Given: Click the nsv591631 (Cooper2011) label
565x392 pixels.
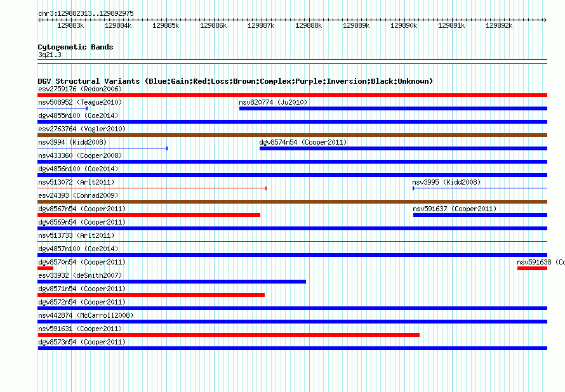Looking at the screenshot, I should point(80,329).
